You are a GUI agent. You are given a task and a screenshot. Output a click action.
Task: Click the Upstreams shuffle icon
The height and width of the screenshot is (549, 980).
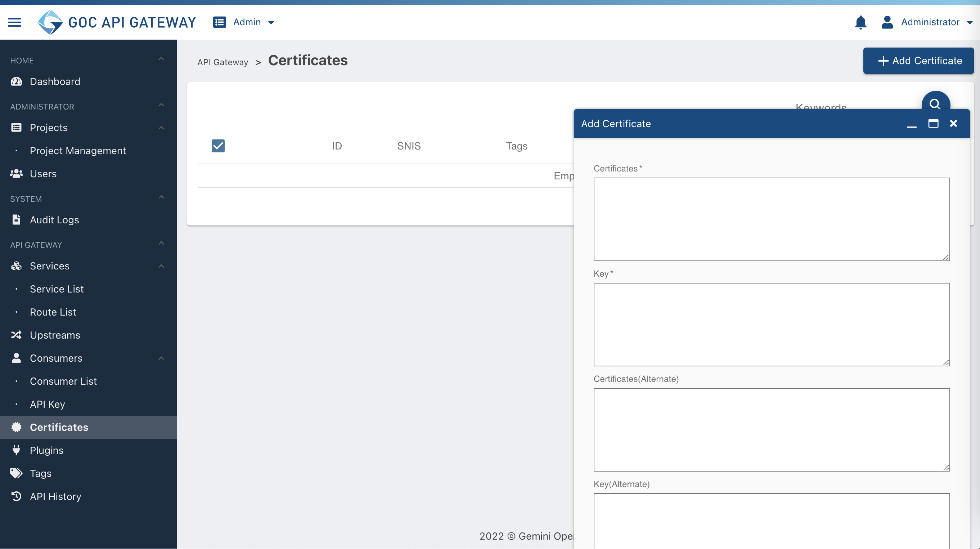pyautogui.click(x=16, y=335)
